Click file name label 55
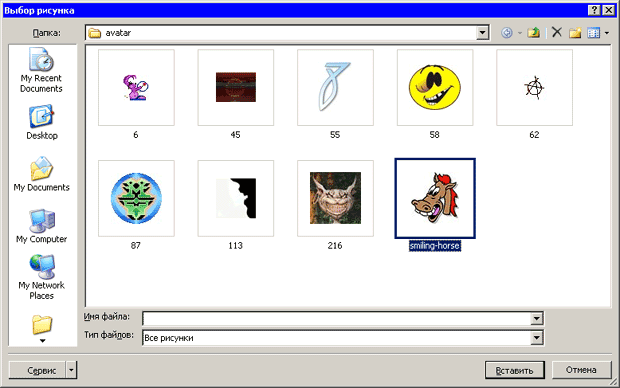 (335, 135)
